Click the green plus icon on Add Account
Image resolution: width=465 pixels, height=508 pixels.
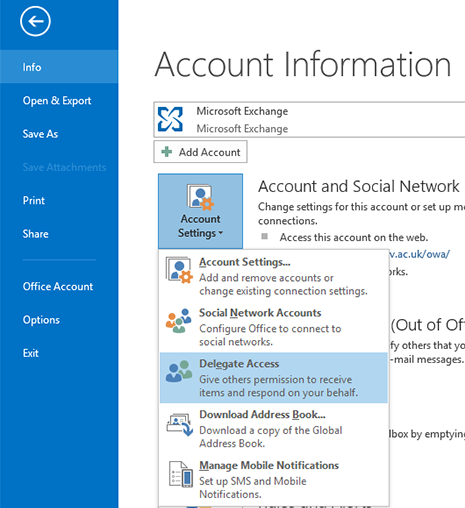point(167,152)
